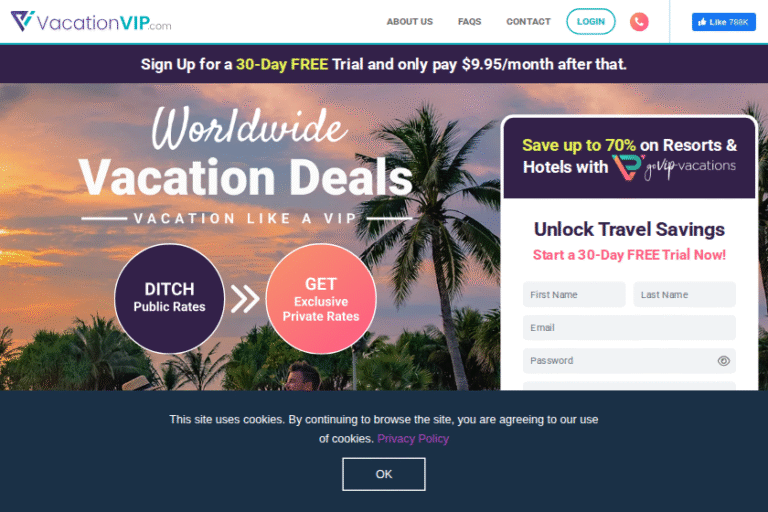Screen dimensions: 768x512
Task: Open the About Us page
Action: click(409, 22)
